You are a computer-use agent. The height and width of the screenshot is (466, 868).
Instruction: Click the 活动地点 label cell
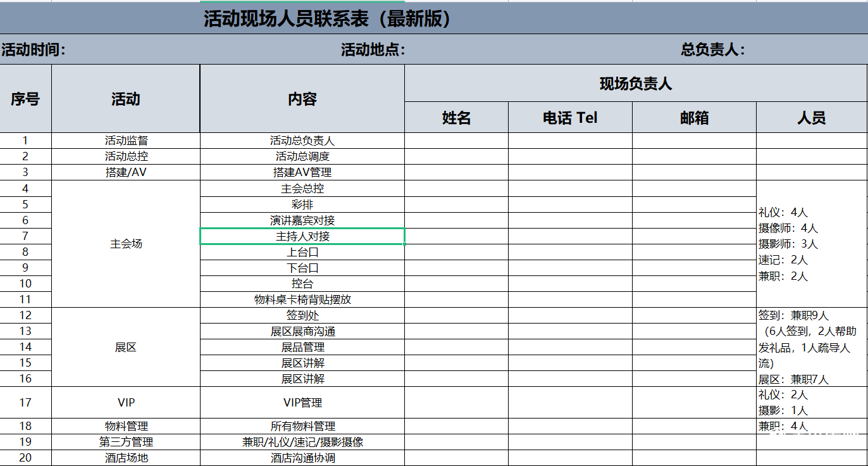pyautogui.click(x=373, y=49)
